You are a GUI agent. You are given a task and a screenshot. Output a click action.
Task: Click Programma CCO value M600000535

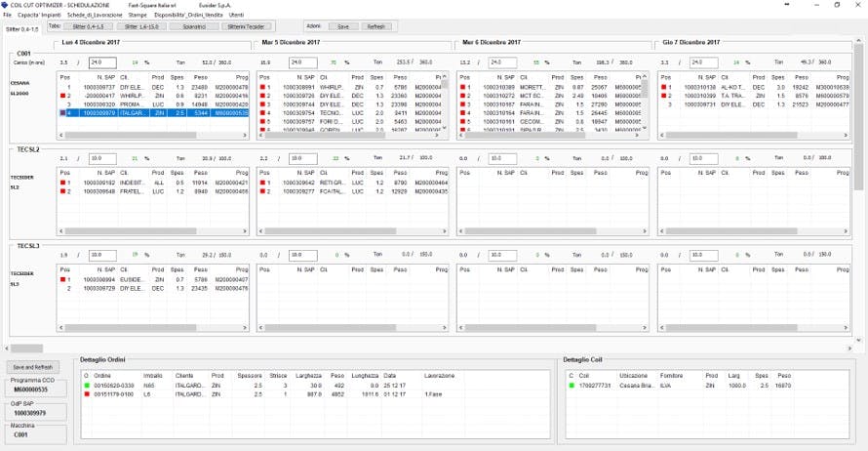click(30, 389)
